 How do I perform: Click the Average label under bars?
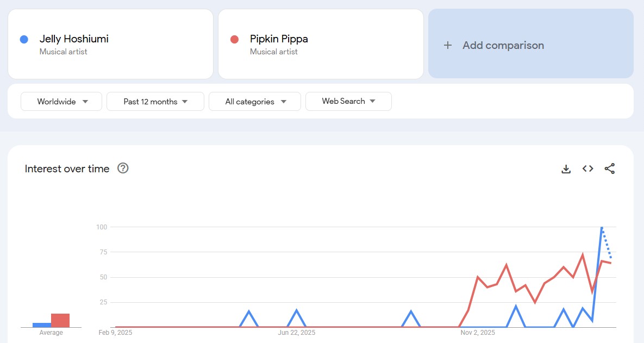point(51,332)
